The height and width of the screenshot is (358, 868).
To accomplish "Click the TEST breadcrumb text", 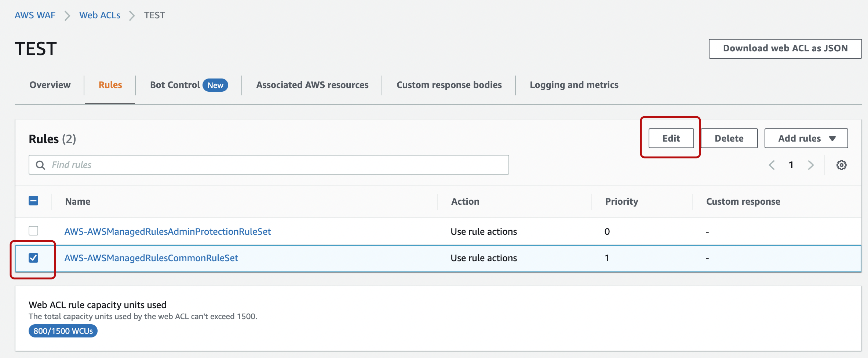I will click(154, 15).
